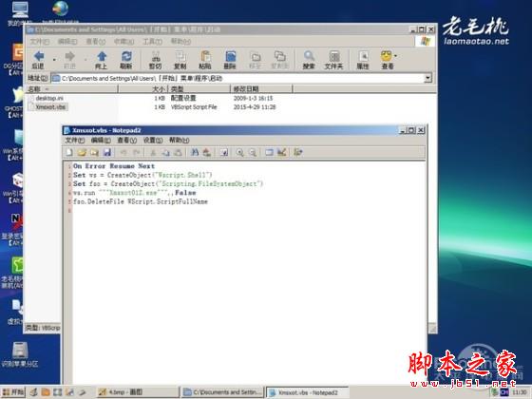
Task: Expand the View icon dropdown arrow
Action: [395, 56]
